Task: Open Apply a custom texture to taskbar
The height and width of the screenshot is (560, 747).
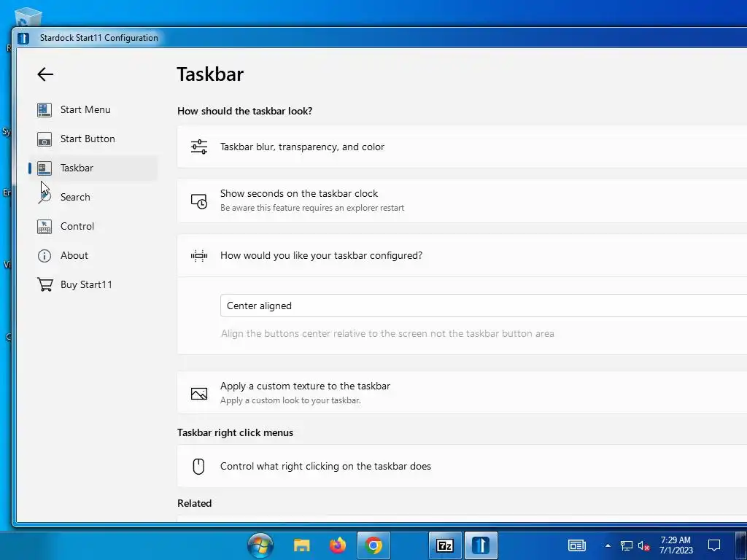Action: pyautogui.click(x=462, y=393)
